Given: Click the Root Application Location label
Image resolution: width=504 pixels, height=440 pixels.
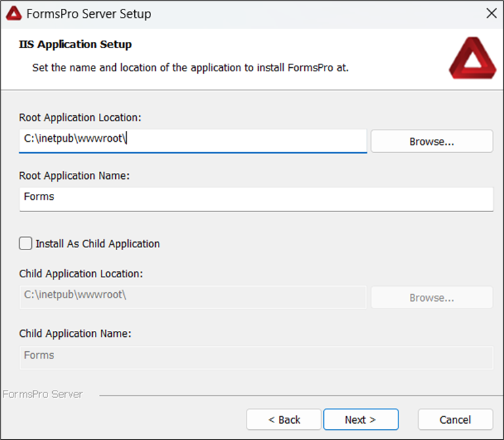Looking at the screenshot, I should [80, 117].
